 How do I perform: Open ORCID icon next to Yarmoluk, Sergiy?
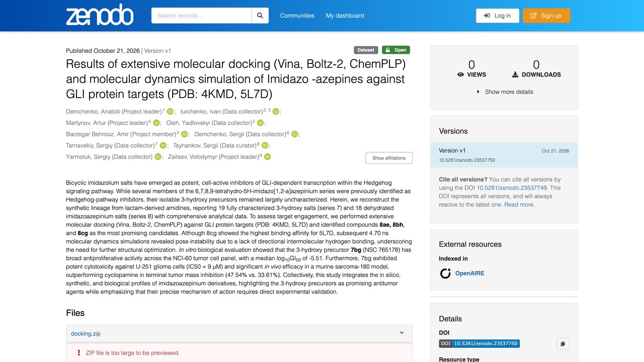158,157
